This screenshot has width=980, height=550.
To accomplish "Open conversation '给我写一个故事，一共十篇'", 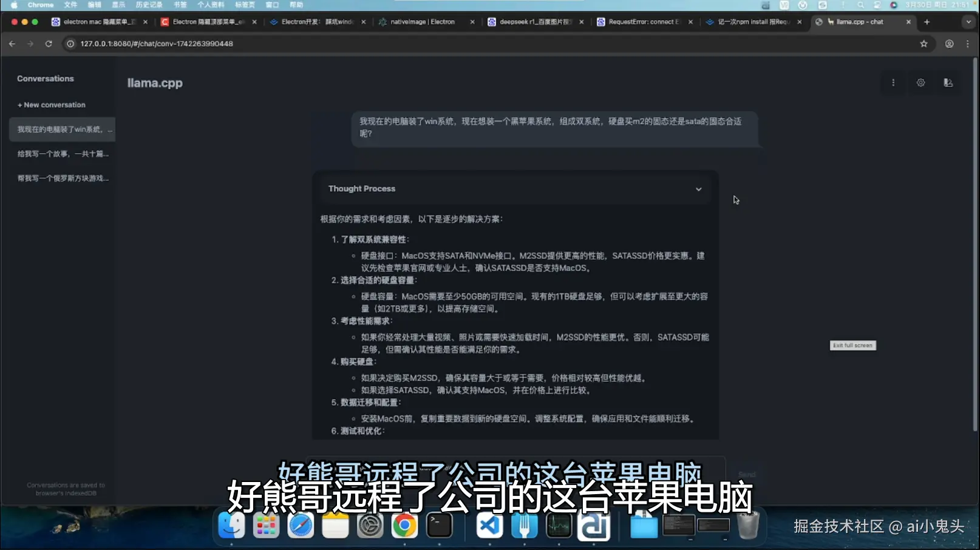I will (62, 154).
